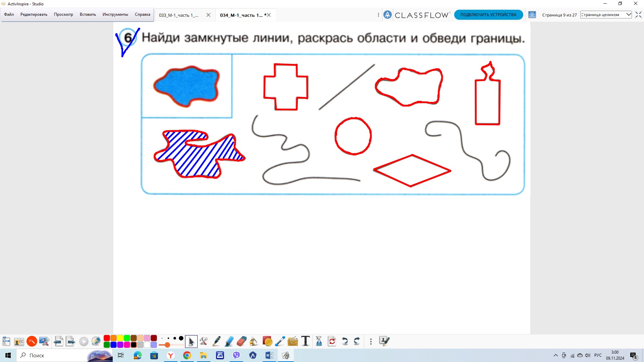Click the page browser icon near page counter
Screen dimensions: 644x362
tap(532, 15)
